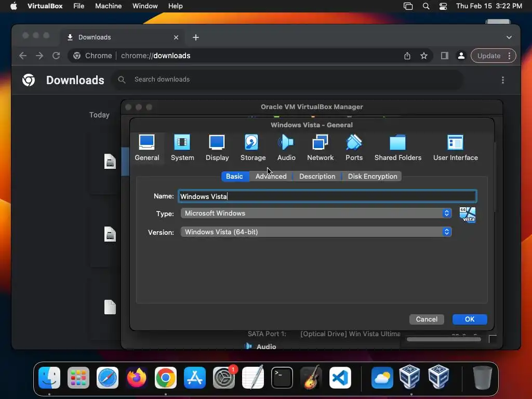Click the Chrome forward arrow
532x399 pixels.
point(39,56)
